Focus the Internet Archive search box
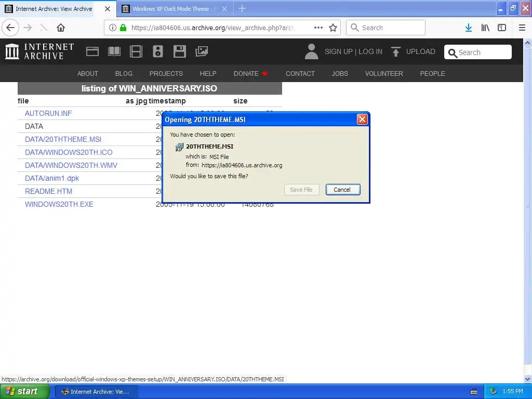 [x=478, y=52]
